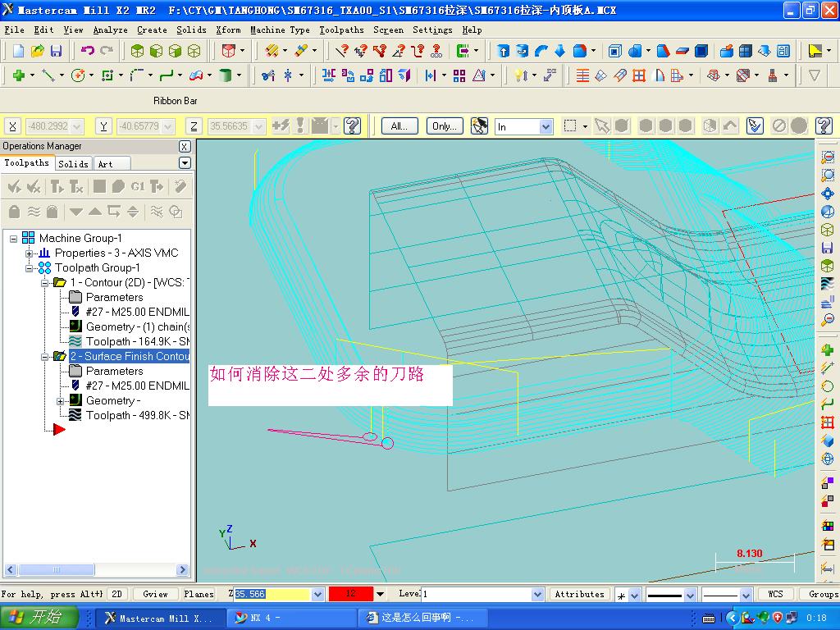
Task: Open the 'In' selection mode dropdown
Action: pyautogui.click(x=546, y=126)
